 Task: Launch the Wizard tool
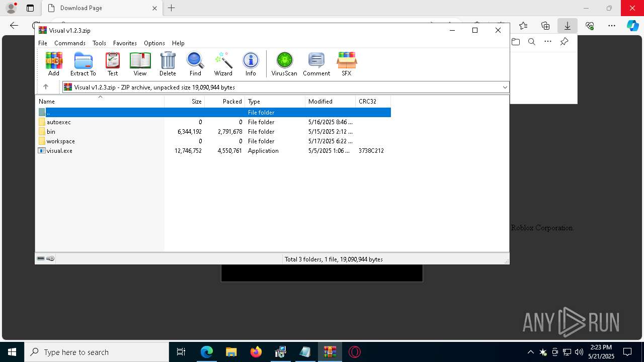pos(223,64)
